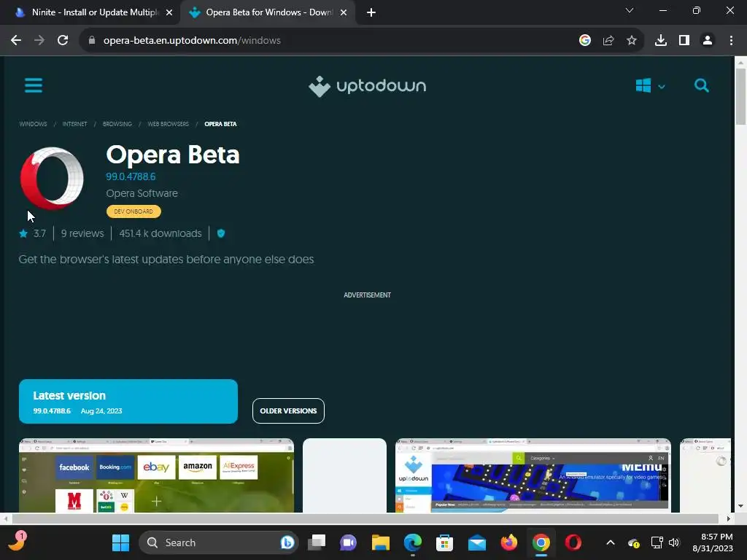This screenshot has height=560, width=747.
Task: Open the blank white screenshot thumbnail
Action: [344, 475]
